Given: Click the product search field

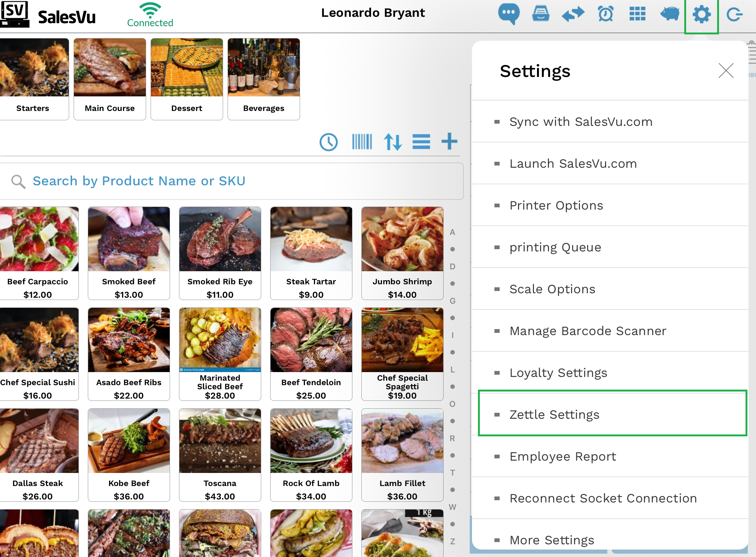Looking at the screenshot, I should [x=232, y=181].
